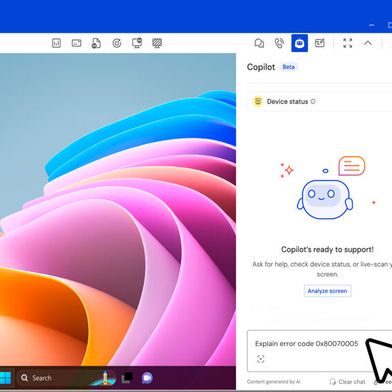This screenshot has height=392, width=392.
Task: Open the Windows Start button on remote desktop
Action: (x=5, y=378)
